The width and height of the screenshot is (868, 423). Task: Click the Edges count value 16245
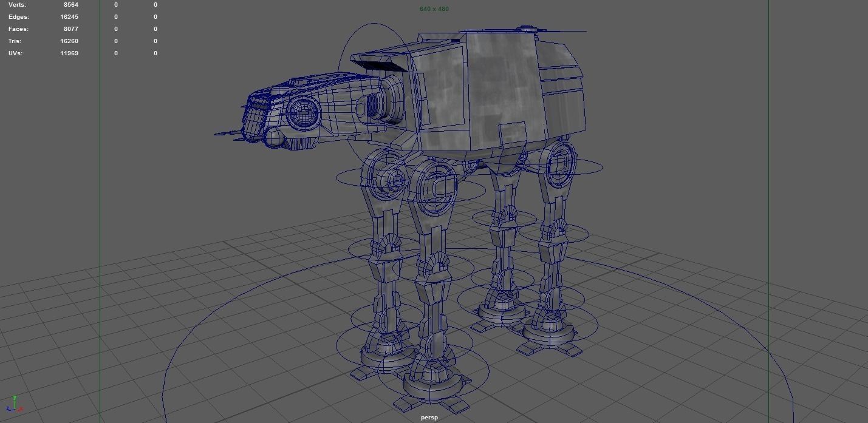[x=69, y=17]
